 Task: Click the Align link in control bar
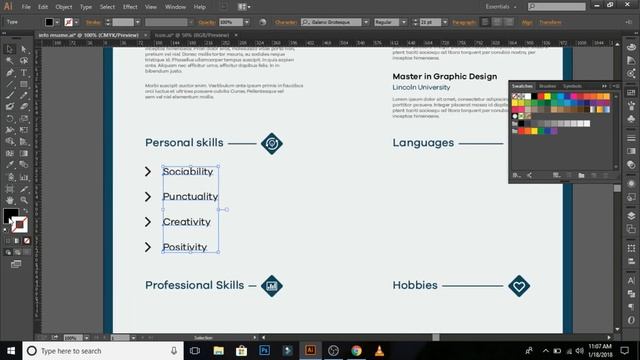[x=527, y=22]
